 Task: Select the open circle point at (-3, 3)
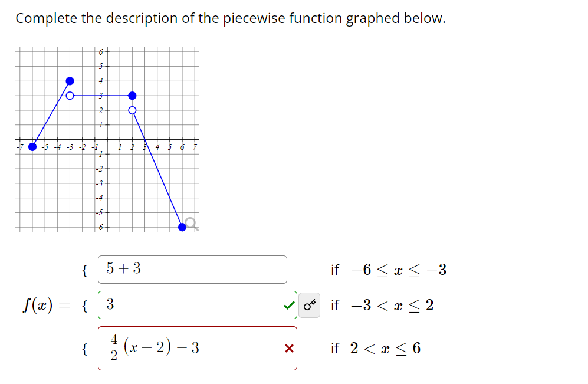pyautogui.click(x=70, y=96)
